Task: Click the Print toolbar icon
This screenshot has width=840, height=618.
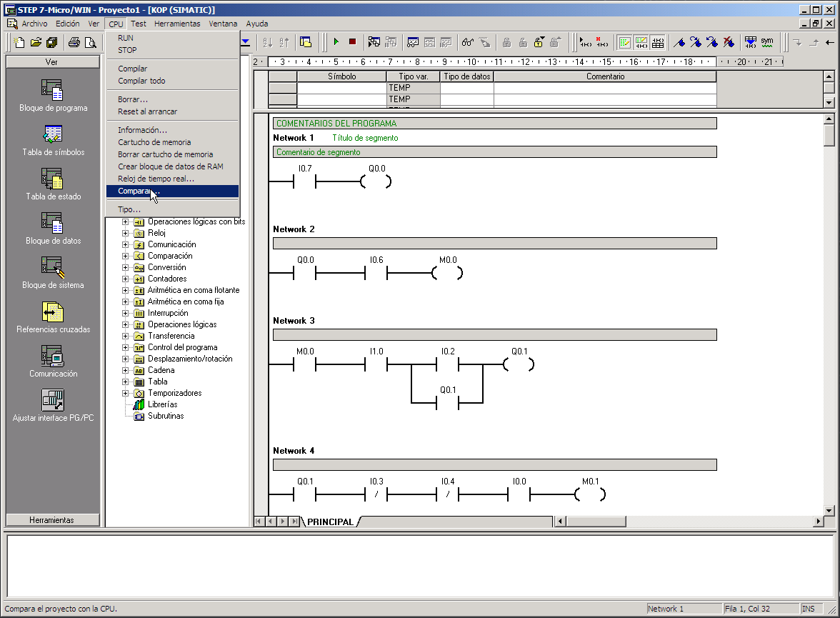Action: (x=74, y=42)
